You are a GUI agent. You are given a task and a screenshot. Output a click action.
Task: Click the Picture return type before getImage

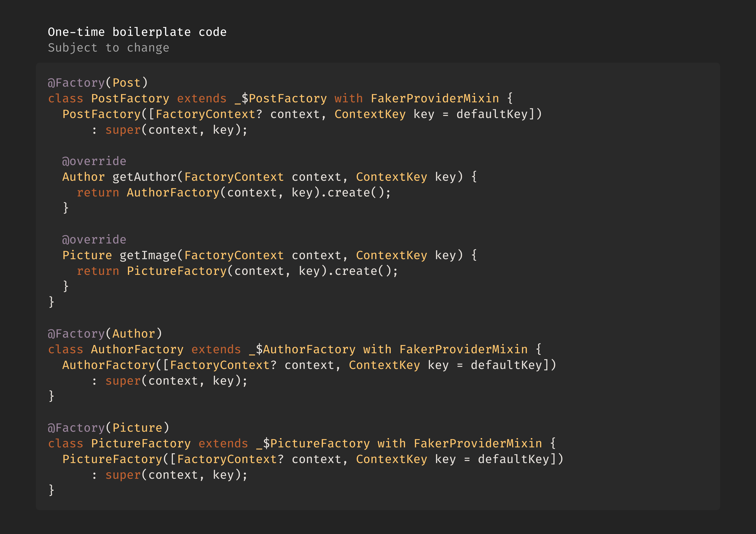click(87, 255)
